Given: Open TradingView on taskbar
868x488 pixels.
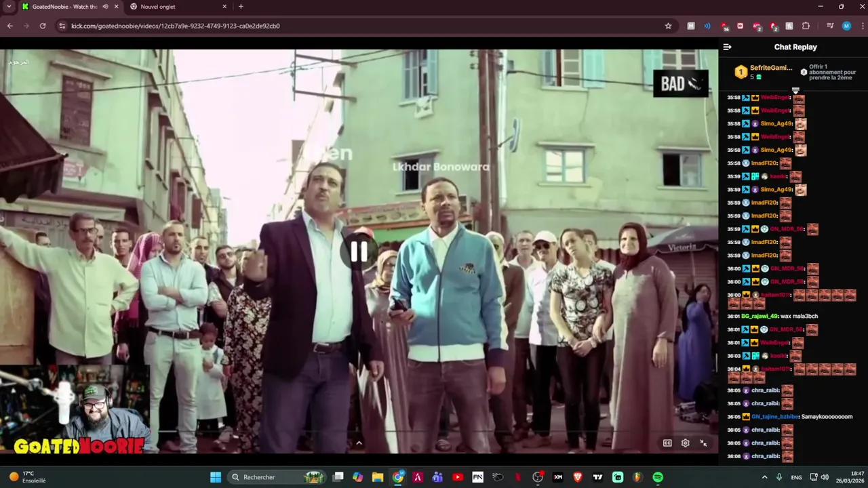Looking at the screenshot, I should (x=597, y=477).
